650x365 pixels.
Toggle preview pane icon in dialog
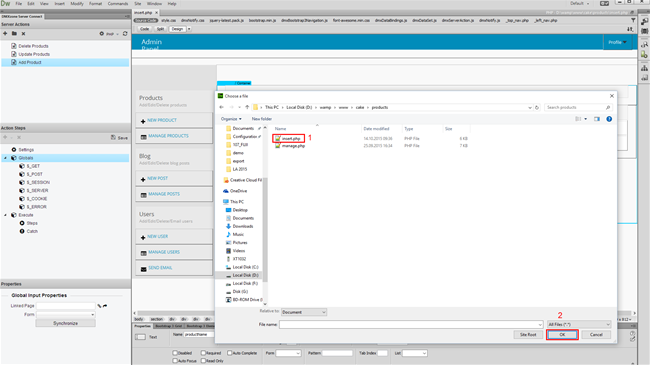pyautogui.click(x=597, y=119)
